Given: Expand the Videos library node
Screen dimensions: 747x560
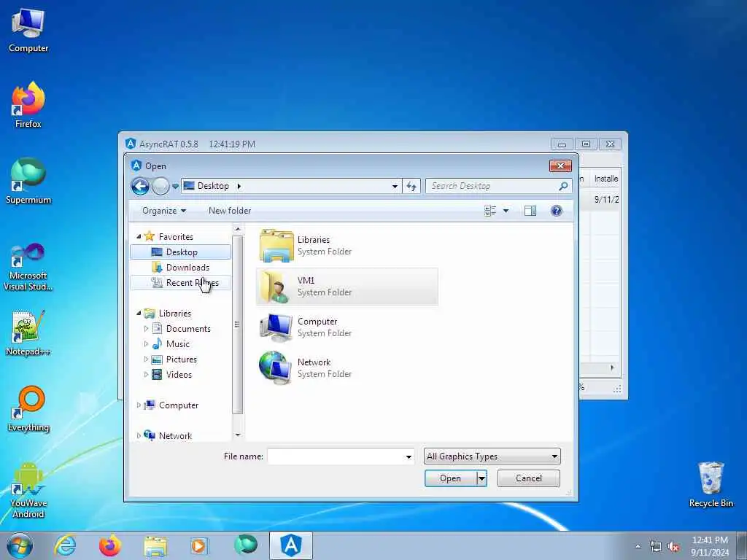Looking at the screenshot, I should 146,375.
